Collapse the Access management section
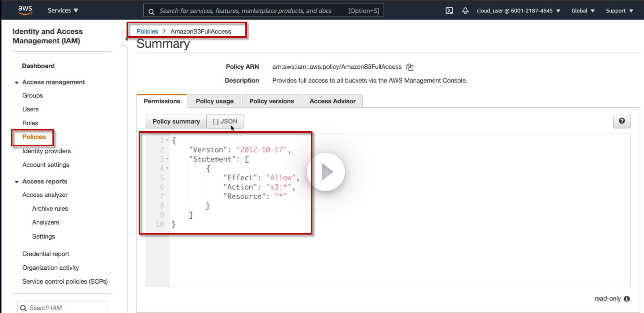644x313 pixels. point(17,82)
